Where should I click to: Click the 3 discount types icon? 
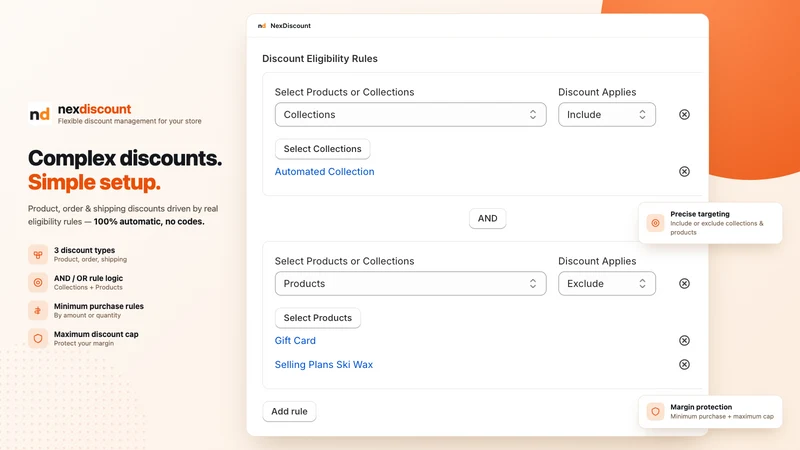pyautogui.click(x=38, y=254)
